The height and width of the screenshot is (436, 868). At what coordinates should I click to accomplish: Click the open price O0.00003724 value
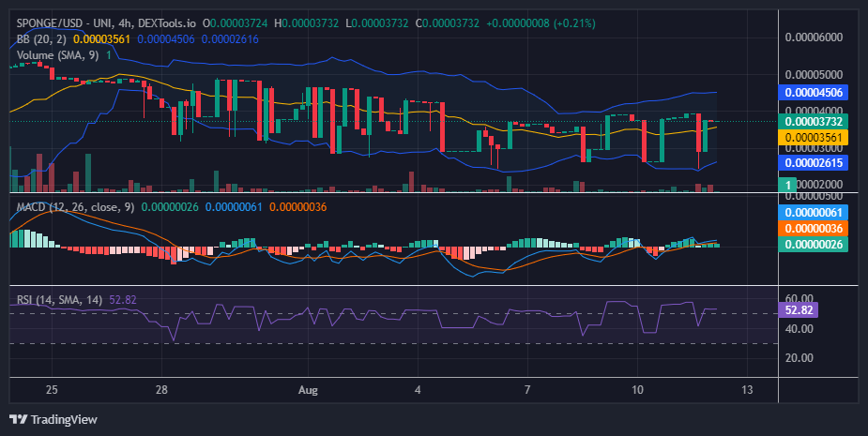pyautogui.click(x=235, y=23)
